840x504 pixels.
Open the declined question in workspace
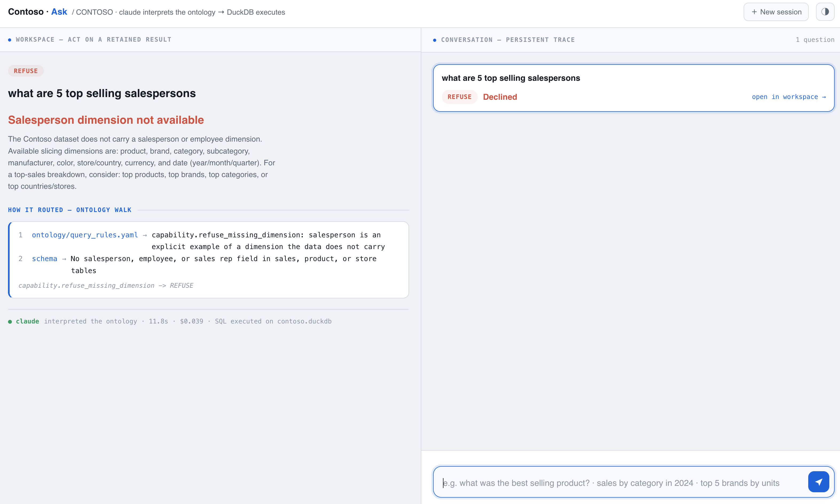(x=789, y=97)
